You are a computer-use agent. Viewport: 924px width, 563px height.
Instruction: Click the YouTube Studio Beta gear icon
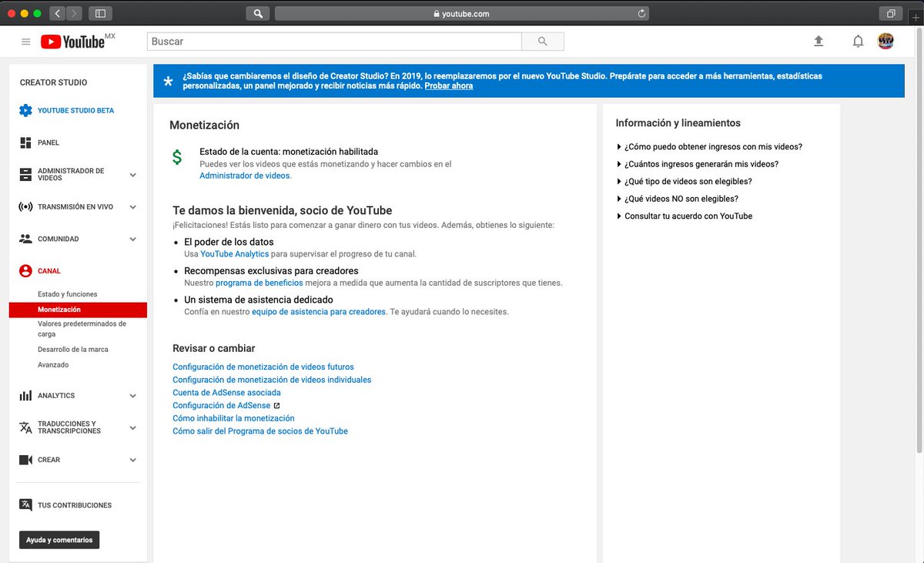(x=25, y=110)
